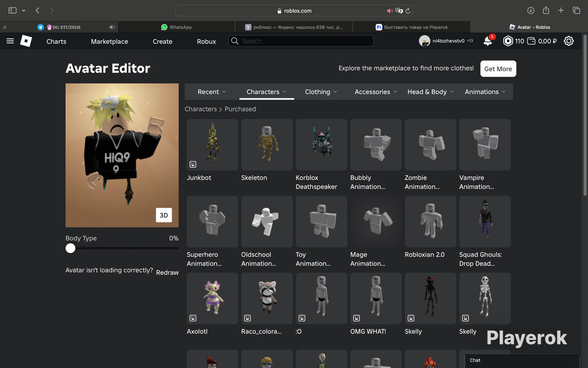This screenshot has height=368, width=588.
Task: Switch to the Yandex search tab
Action: coord(294,27)
